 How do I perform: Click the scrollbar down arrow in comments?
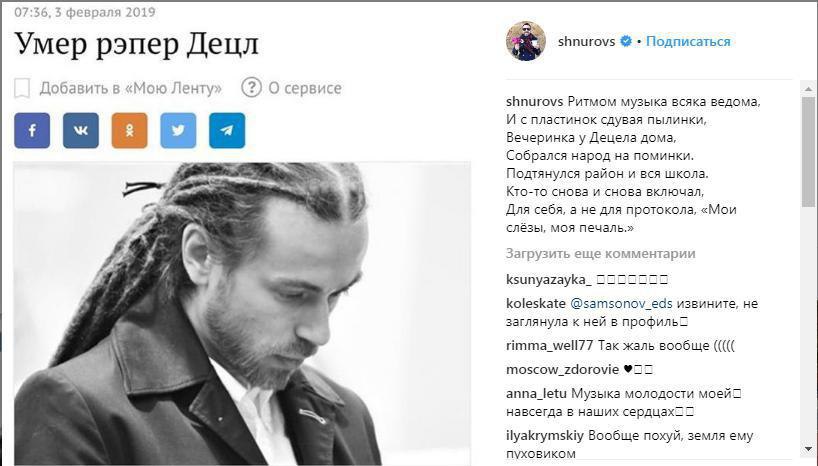point(808,448)
